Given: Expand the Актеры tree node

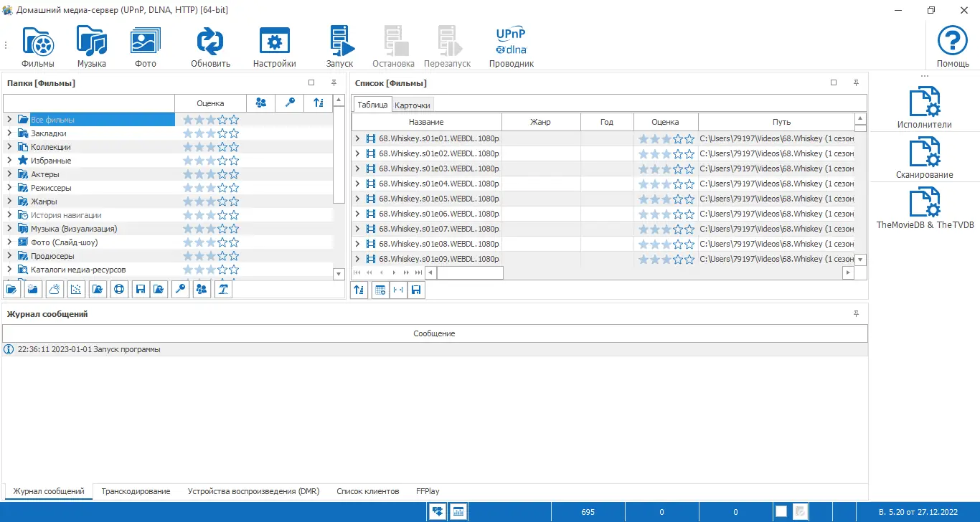Looking at the screenshot, I should pyautogui.click(x=9, y=174).
